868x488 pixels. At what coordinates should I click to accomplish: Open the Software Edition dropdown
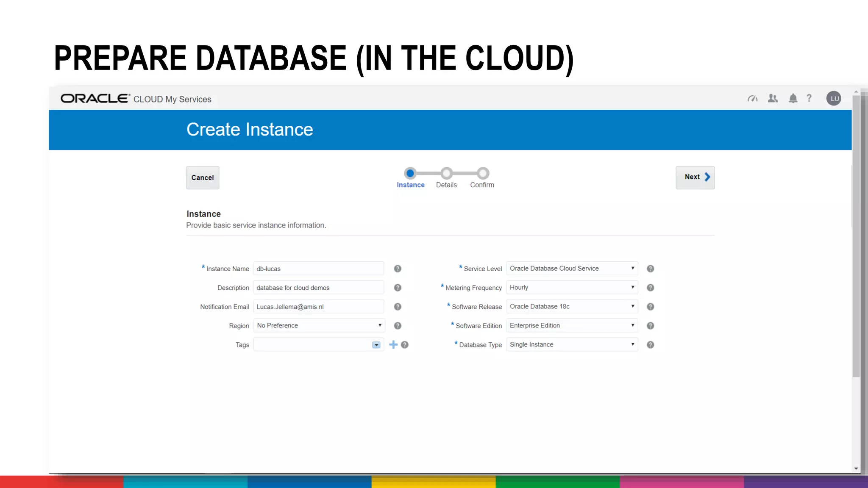point(572,325)
